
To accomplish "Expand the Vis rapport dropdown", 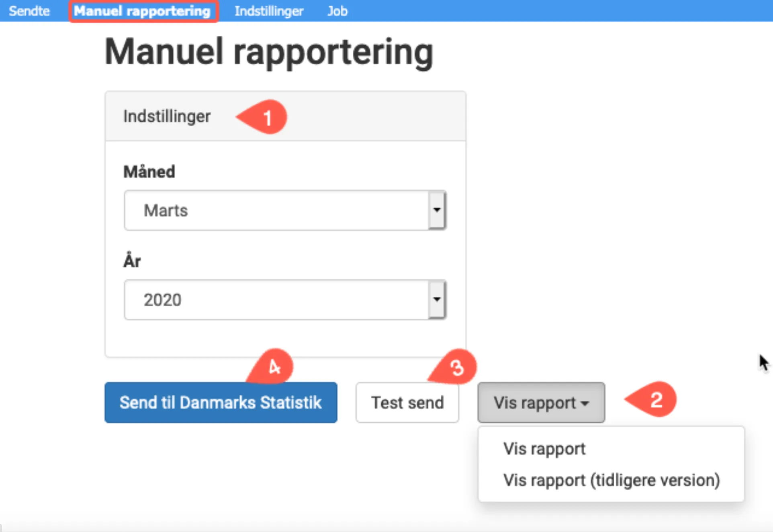I will [541, 403].
